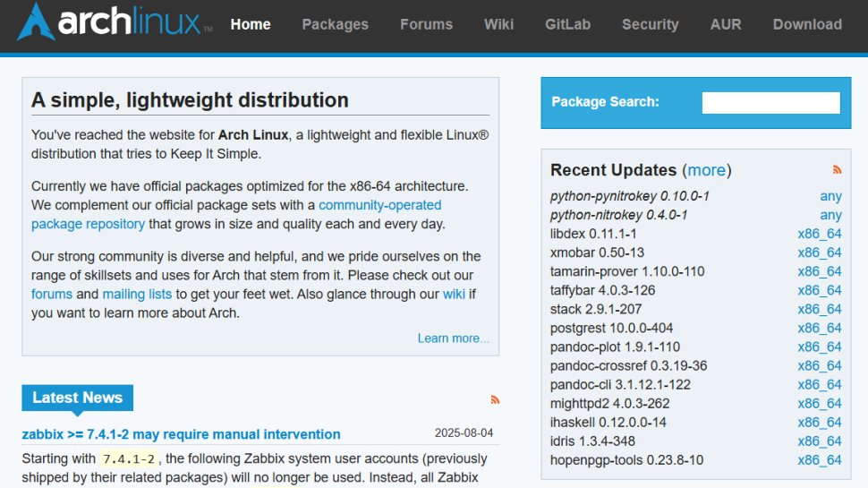Open pandoc-cli 3.1.12.1-122 package
Image resolution: width=868 pixels, height=488 pixels.
(x=620, y=384)
